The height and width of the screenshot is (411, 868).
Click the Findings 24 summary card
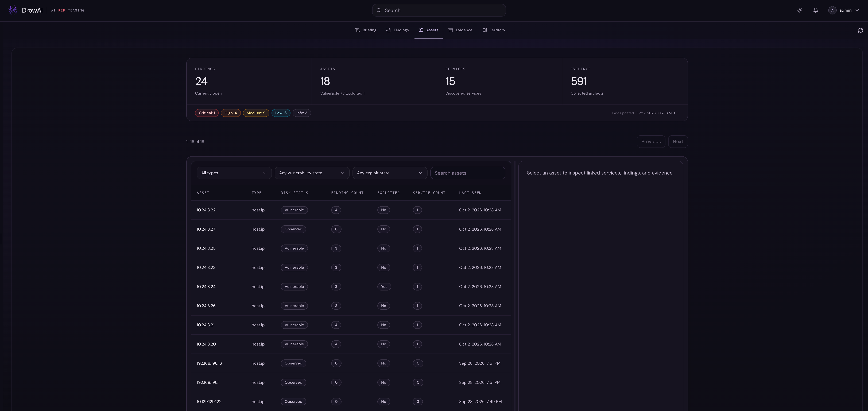(249, 81)
